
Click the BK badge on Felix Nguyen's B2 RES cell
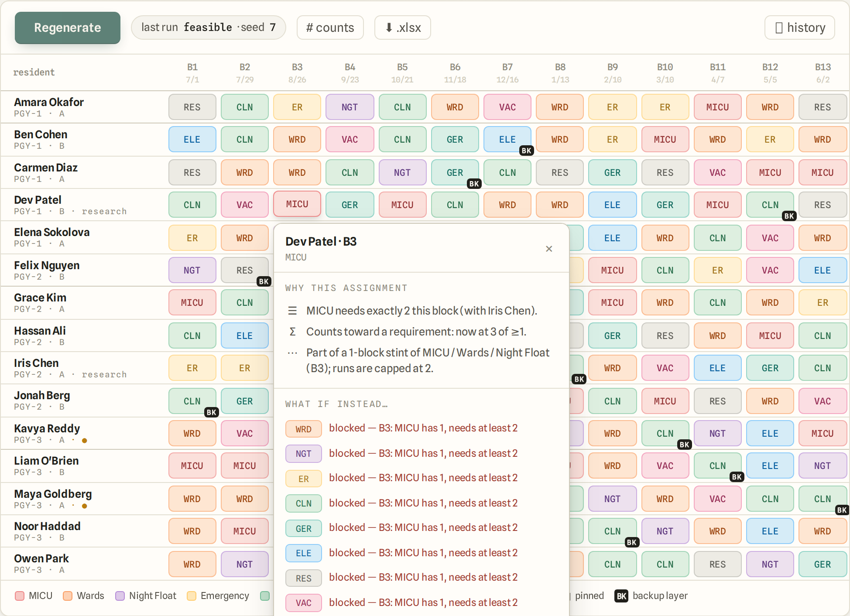click(x=264, y=281)
